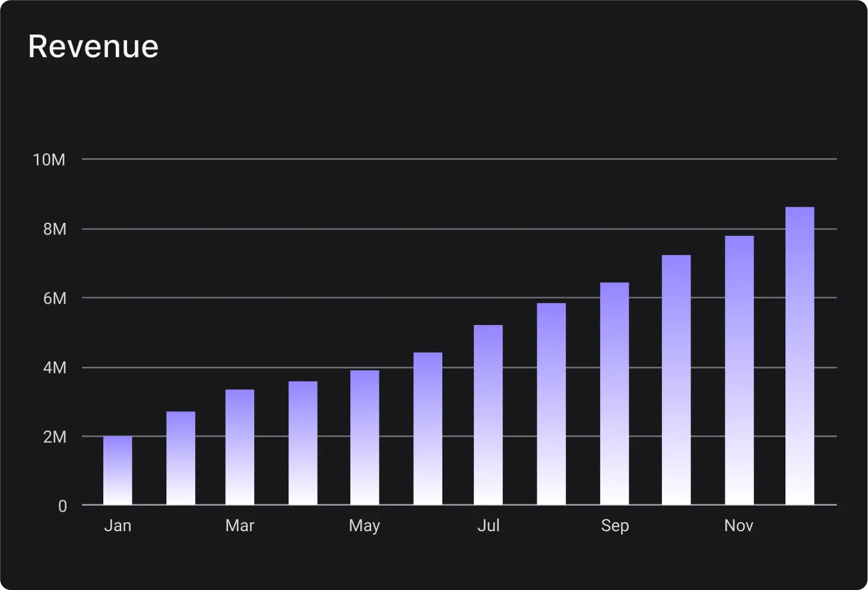Select the bar between Sep and Nov
Image resolution: width=868 pixels, height=590 pixels.
(676, 380)
